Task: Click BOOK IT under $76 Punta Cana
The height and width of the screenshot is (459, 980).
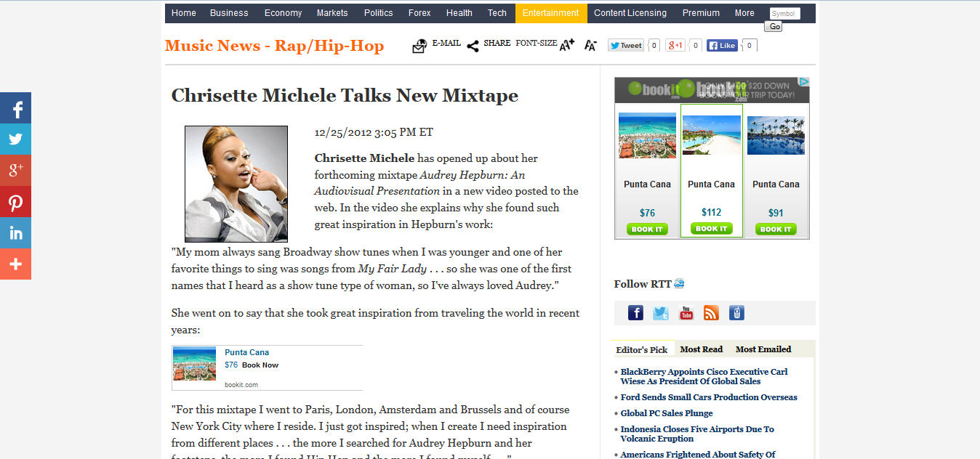Action: point(646,229)
